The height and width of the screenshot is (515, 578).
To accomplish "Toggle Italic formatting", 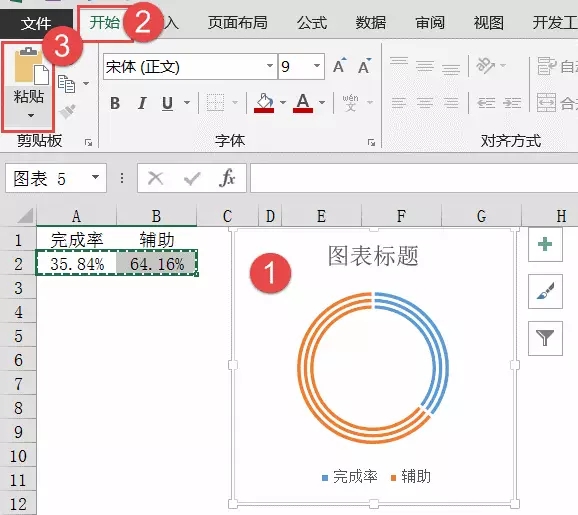I will [x=142, y=103].
